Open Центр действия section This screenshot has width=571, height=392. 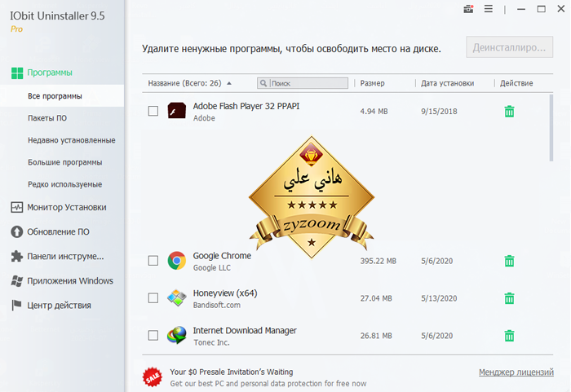tap(59, 305)
